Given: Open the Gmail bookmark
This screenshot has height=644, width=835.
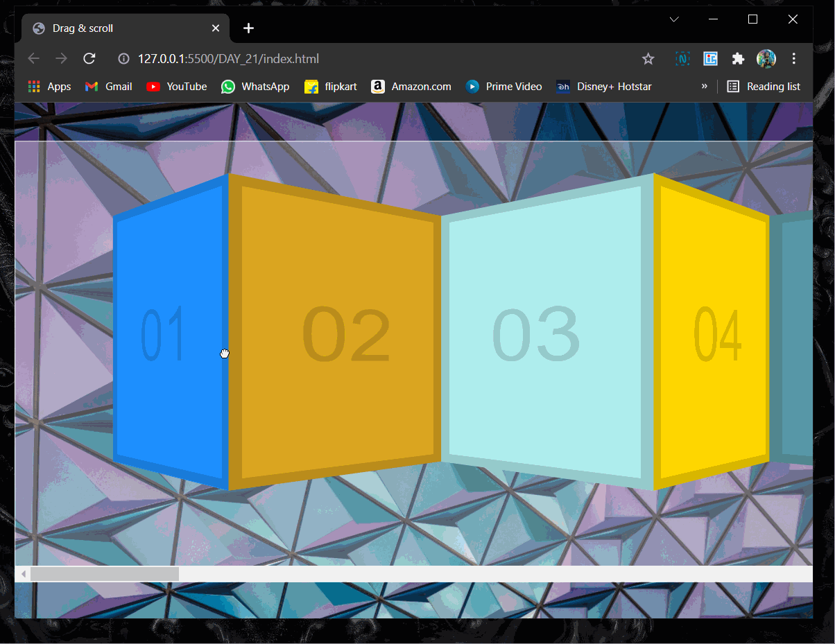Looking at the screenshot, I should [108, 87].
